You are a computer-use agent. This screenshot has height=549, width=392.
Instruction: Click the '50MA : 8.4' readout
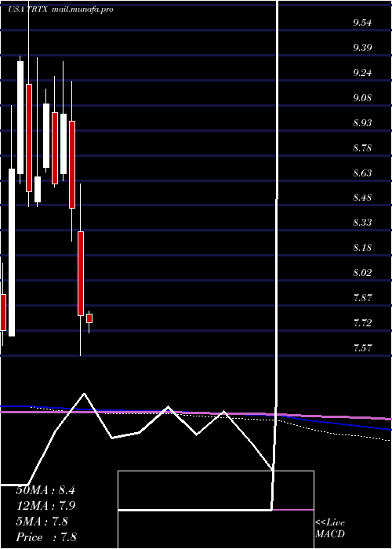pyautogui.click(x=45, y=490)
